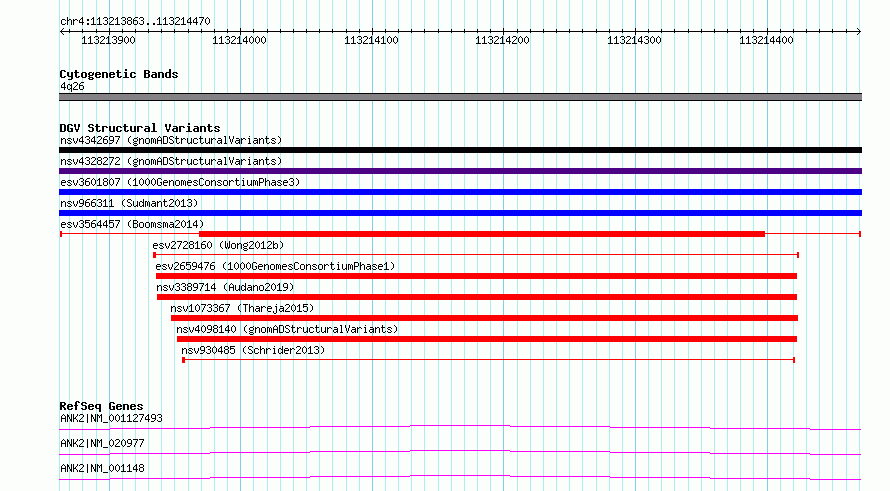Click ruler position 113214000
Screen dimensions: 890x491
pos(239,40)
